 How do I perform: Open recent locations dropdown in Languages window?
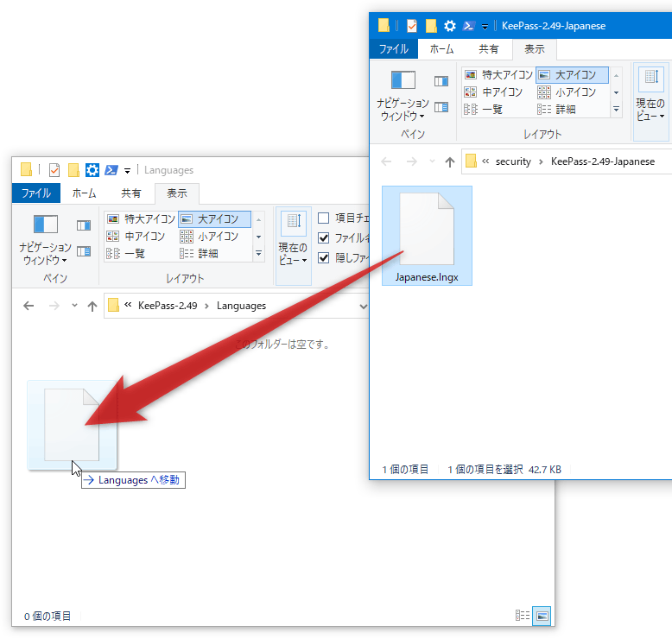pyautogui.click(x=74, y=306)
